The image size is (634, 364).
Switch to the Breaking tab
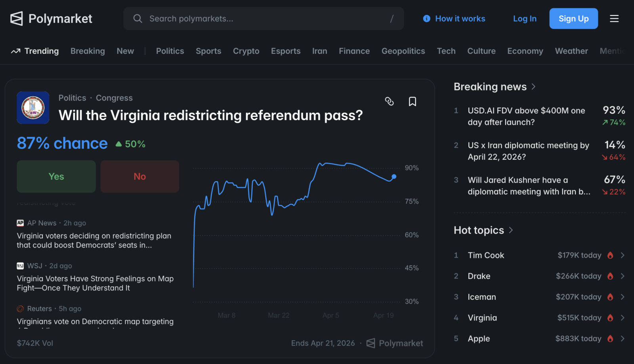88,51
